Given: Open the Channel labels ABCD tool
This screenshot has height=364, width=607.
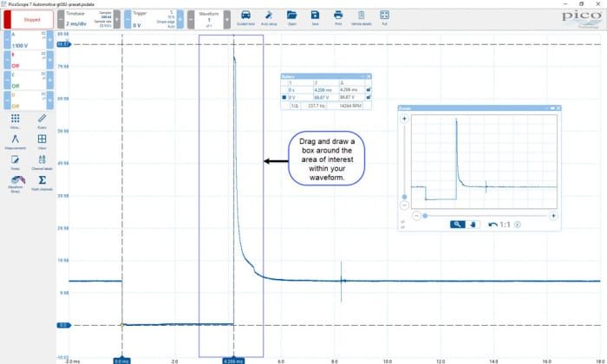Looking at the screenshot, I should (42, 162).
